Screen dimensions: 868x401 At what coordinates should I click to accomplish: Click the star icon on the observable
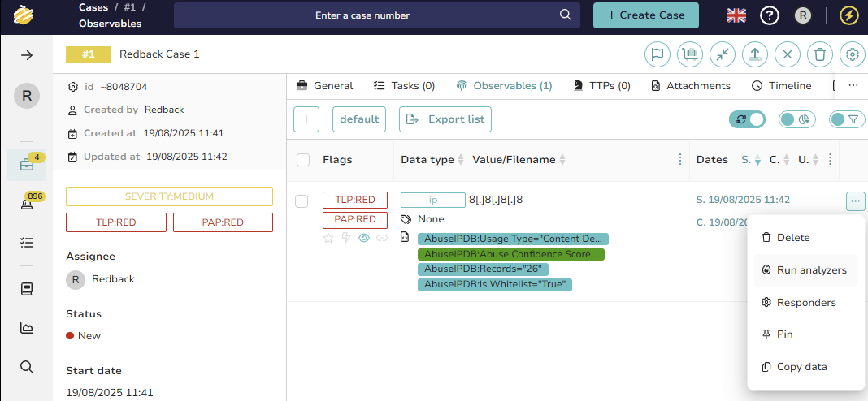[x=328, y=238]
